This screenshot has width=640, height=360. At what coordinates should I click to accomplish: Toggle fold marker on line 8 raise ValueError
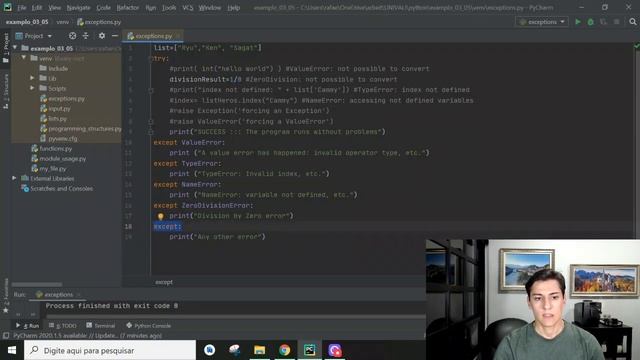(151, 122)
